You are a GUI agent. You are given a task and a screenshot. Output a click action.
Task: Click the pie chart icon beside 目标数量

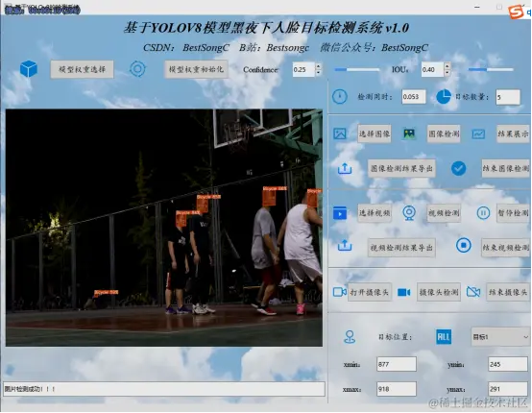tap(444, 97)
